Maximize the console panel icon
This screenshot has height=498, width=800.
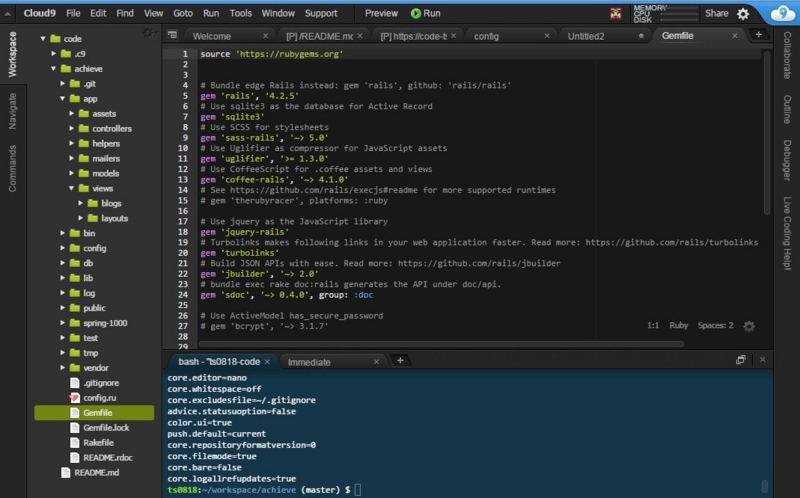(741, 360)
